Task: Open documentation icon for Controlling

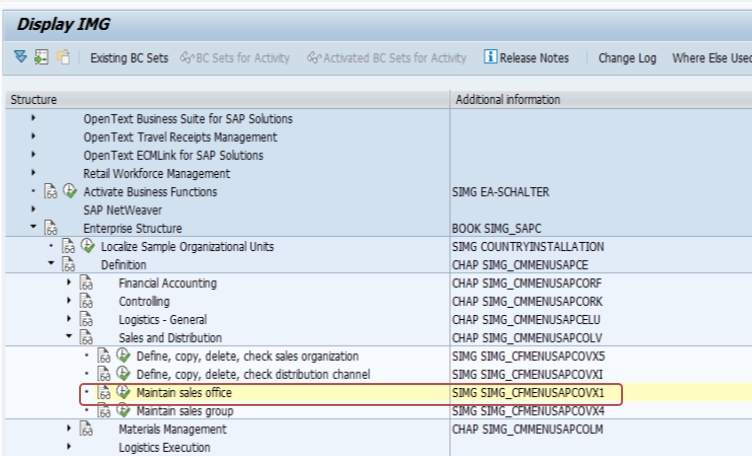Action: (86, 301)
